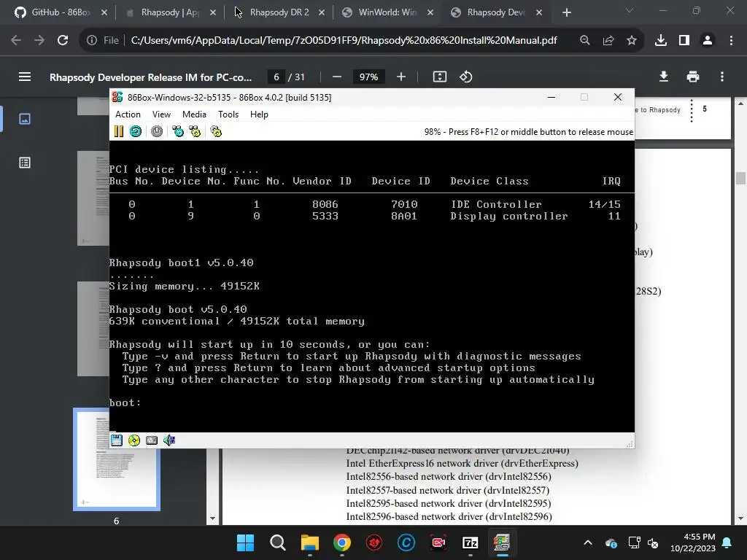Screen dimensions: 747x560
Task: Click the thumbnail panel scroll down arrow
Action: pyautogui.click(x=212, y=518)
